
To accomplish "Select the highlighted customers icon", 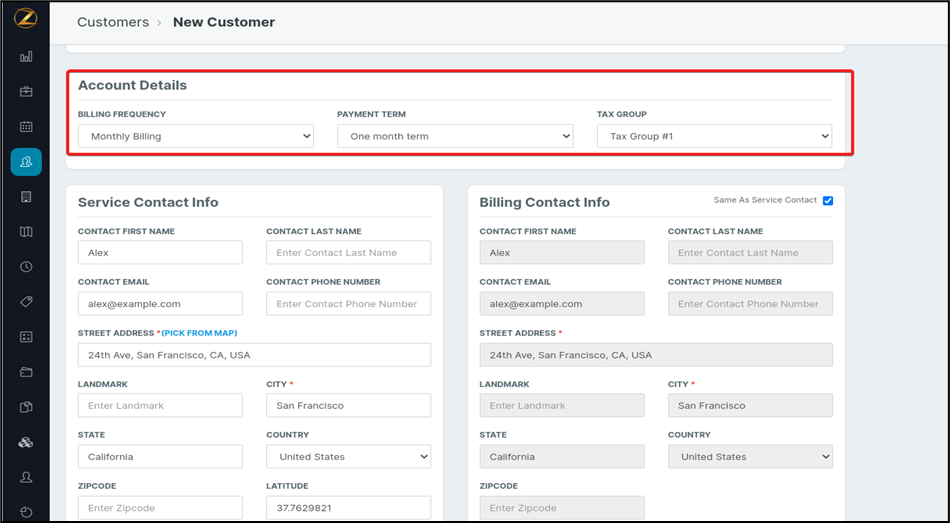I will pos(26,161).
